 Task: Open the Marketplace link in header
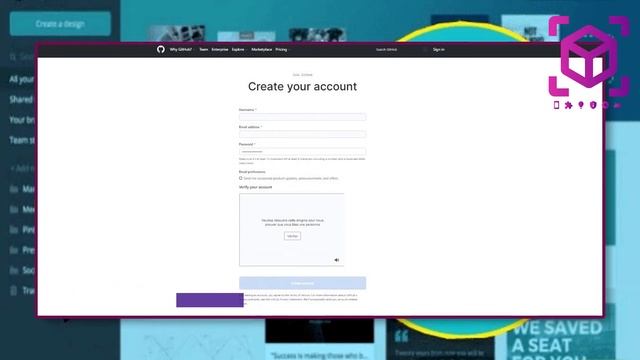(x=262, y=49)
